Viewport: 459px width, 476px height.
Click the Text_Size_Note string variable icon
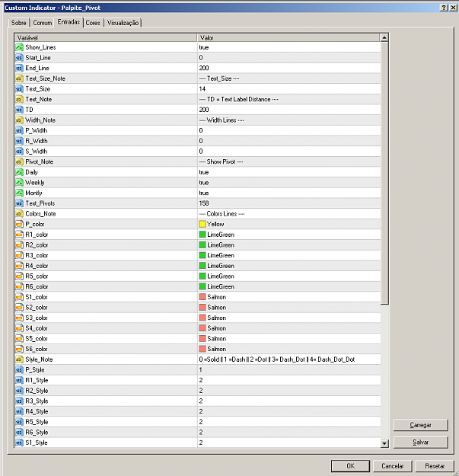pyautogui.click(x=20, y=78)
